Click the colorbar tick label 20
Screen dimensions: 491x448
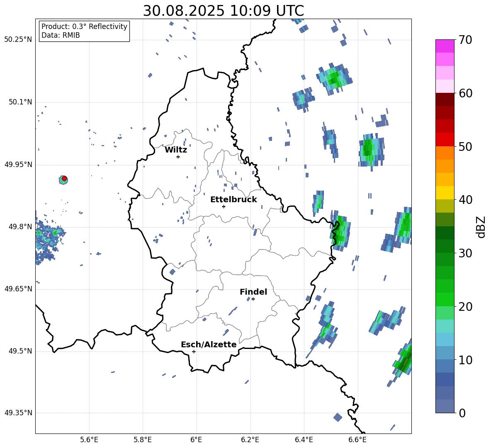(x=465, y=307)
